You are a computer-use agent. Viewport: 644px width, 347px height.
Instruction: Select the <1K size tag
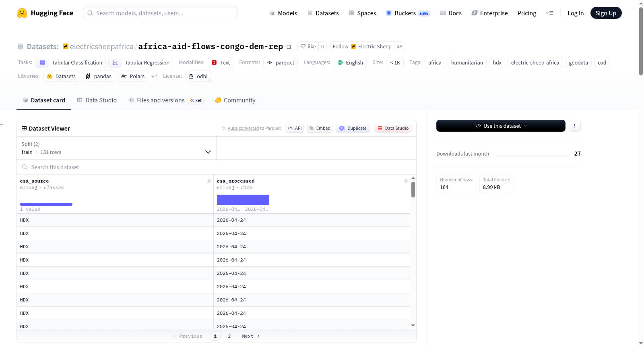click(395, 62)
